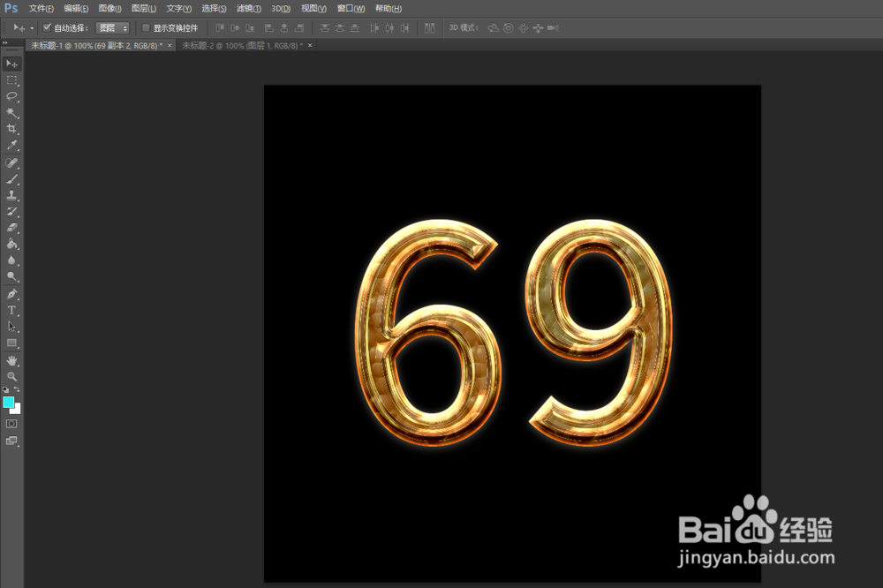Select the Pen tool
This screenshot has width=883, height=588.
pyautogui.click(x=11, y=294)
